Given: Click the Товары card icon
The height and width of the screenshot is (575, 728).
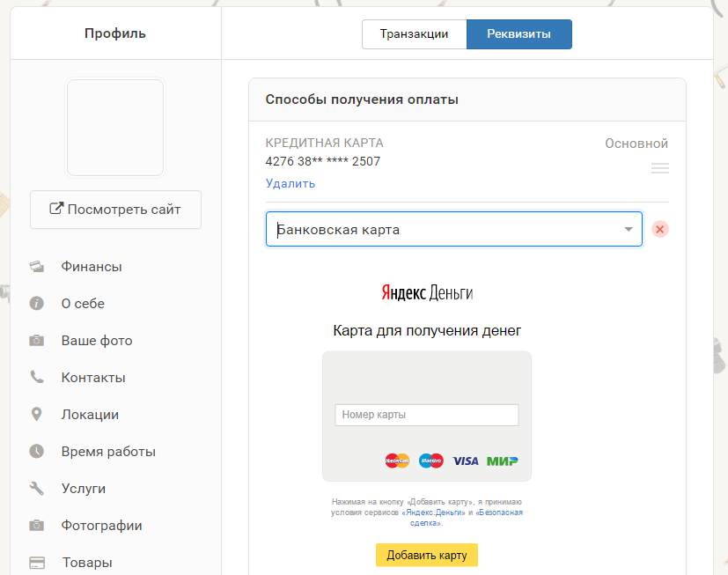Looking at the screenshot, I should click(37, 563).
